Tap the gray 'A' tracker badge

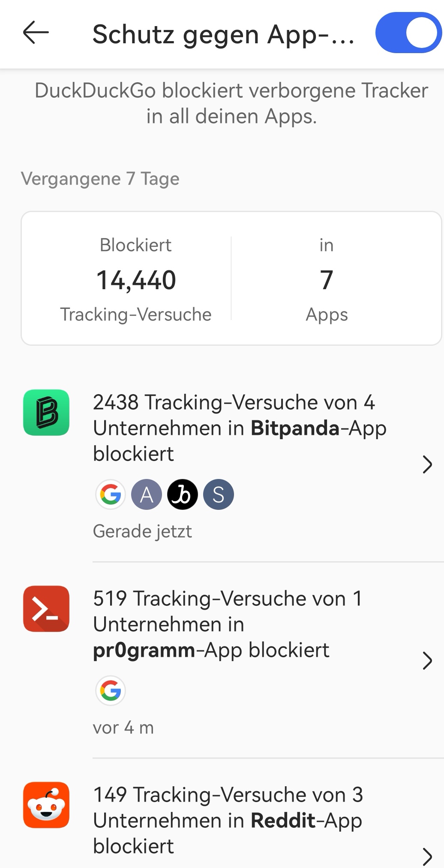pyautogui.click(x=147, y=495)
